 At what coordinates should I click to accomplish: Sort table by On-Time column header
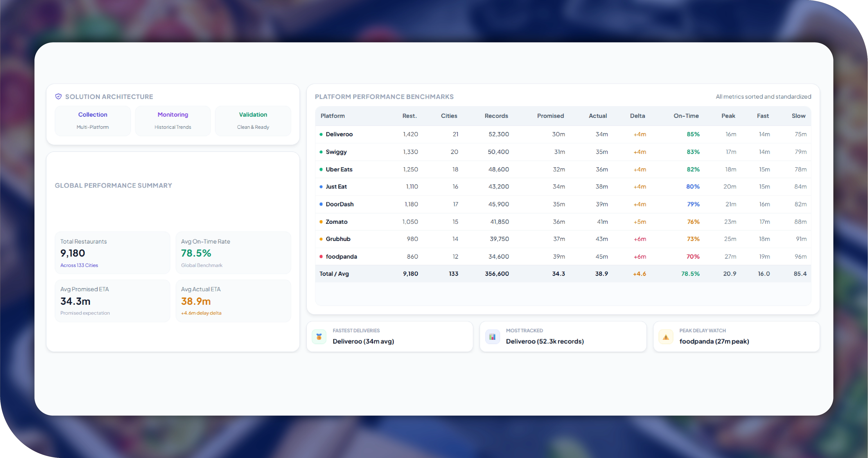pos(686,116)
